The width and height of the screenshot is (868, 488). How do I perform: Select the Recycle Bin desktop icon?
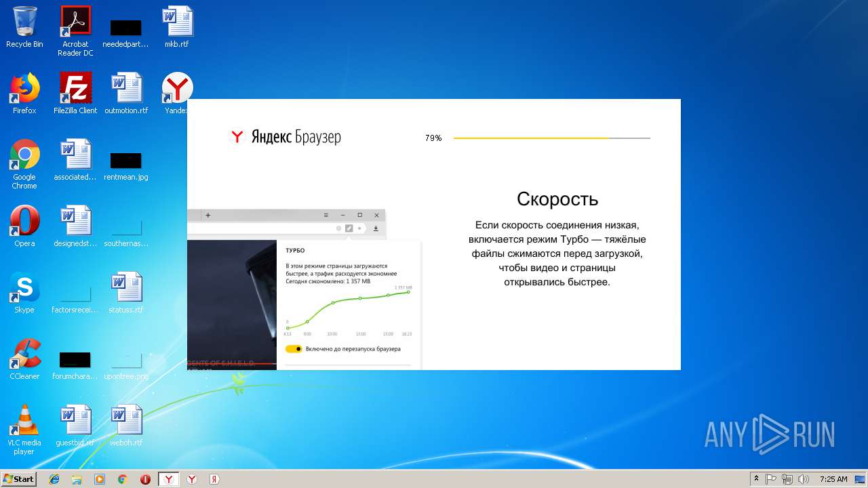24,27
